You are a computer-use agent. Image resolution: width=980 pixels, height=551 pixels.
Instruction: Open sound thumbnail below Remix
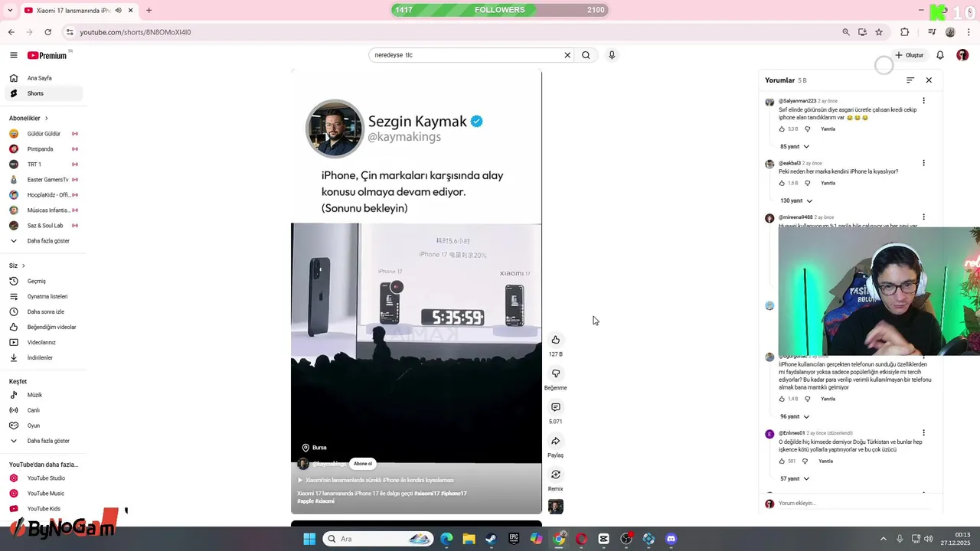pos(556,507)
